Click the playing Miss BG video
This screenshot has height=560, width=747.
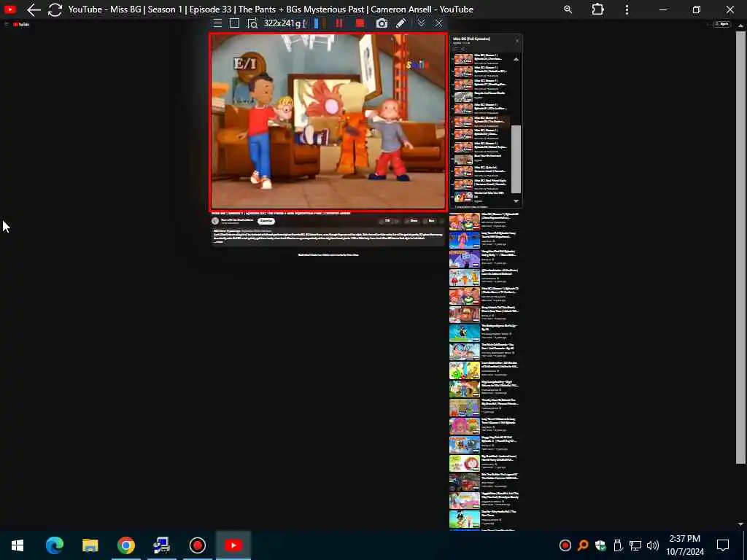[x=328, y=122]
